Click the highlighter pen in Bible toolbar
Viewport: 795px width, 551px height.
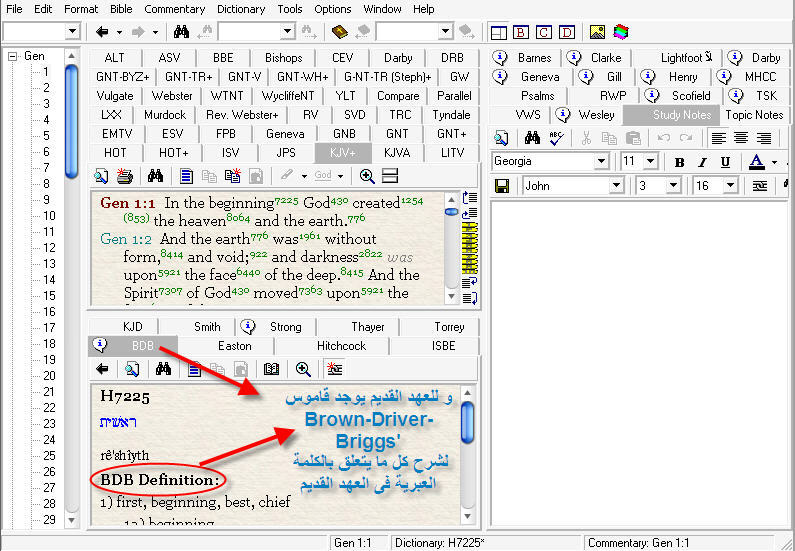pos(286,176)
